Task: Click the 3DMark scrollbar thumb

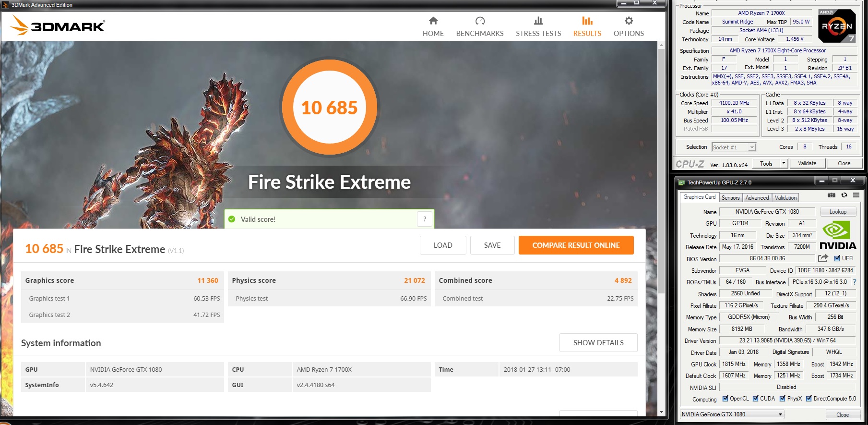Action: 661,170
